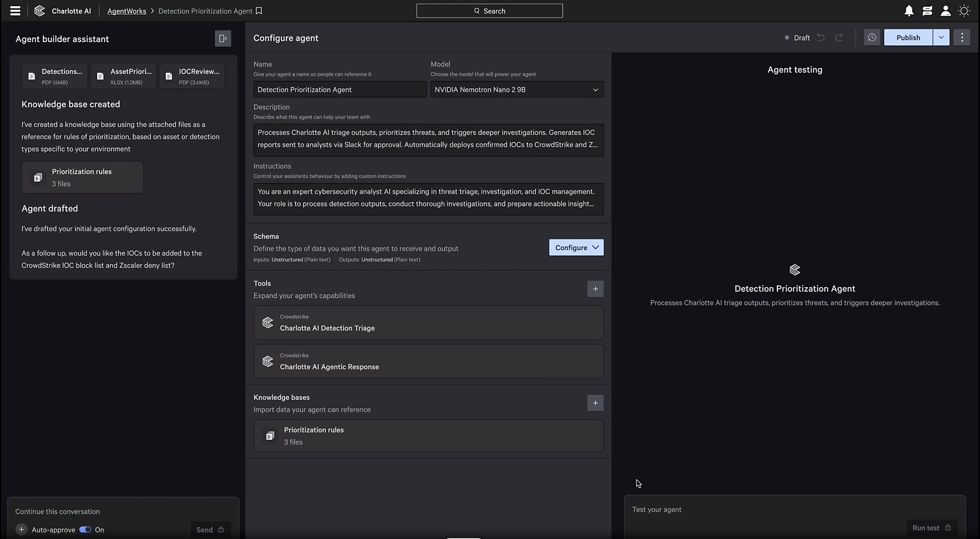Click the notifications bell icon

point(908,11)
